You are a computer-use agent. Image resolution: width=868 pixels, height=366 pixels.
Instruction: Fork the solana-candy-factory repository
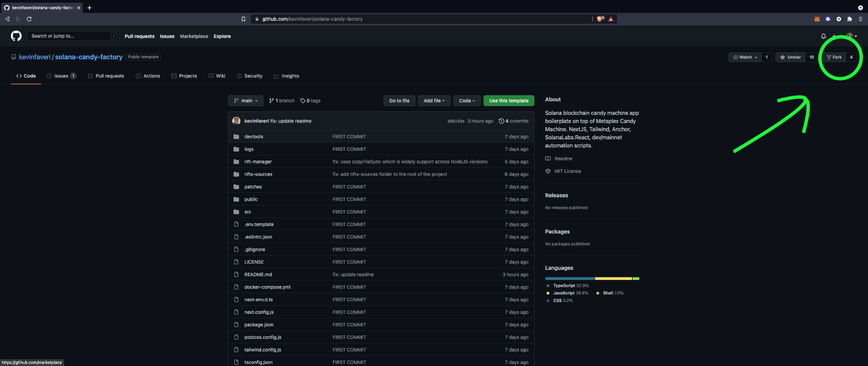click(834, 57)
